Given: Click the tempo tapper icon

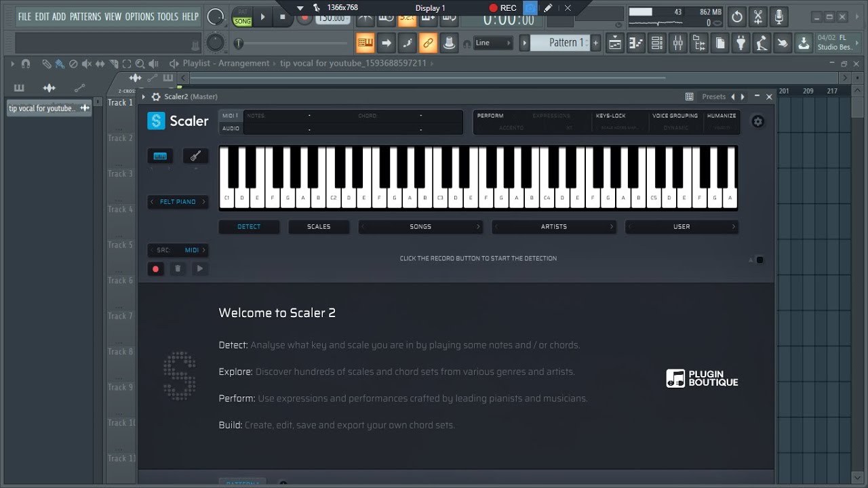Looking at the screenshot, I should pos(762,43).
